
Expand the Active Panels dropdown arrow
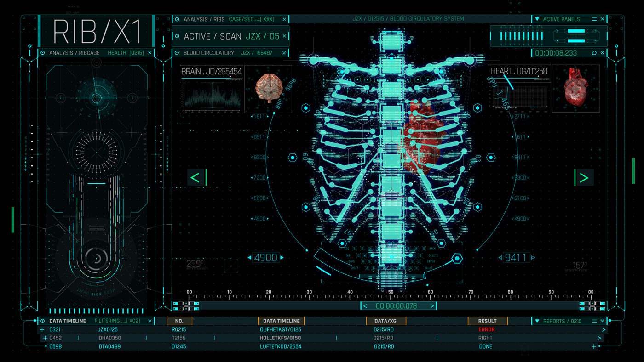tap(536, 19)
